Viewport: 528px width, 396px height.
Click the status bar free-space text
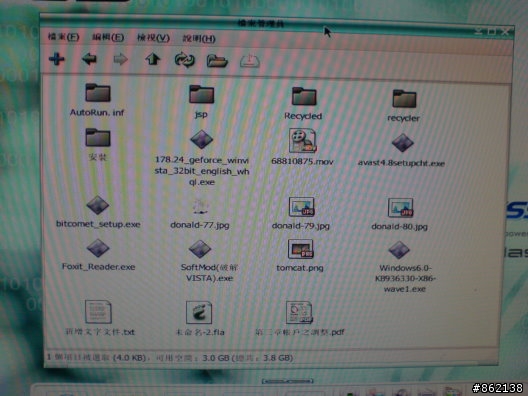point(225,358)
